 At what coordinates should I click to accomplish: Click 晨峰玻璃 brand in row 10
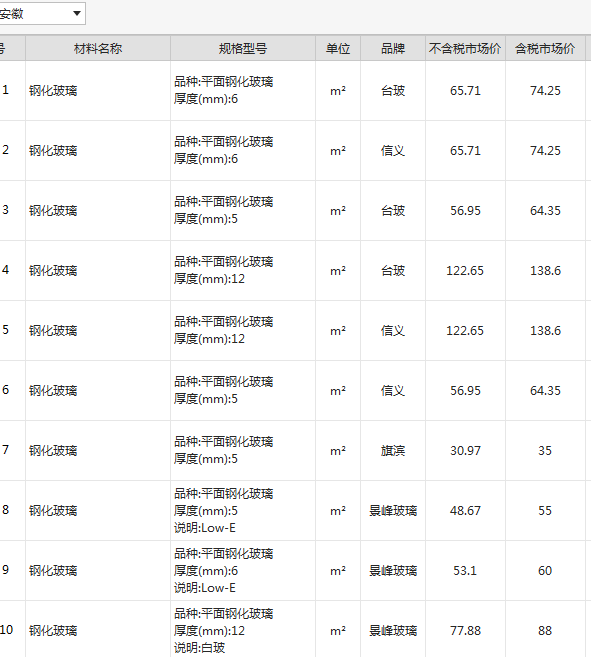point(393,630)
